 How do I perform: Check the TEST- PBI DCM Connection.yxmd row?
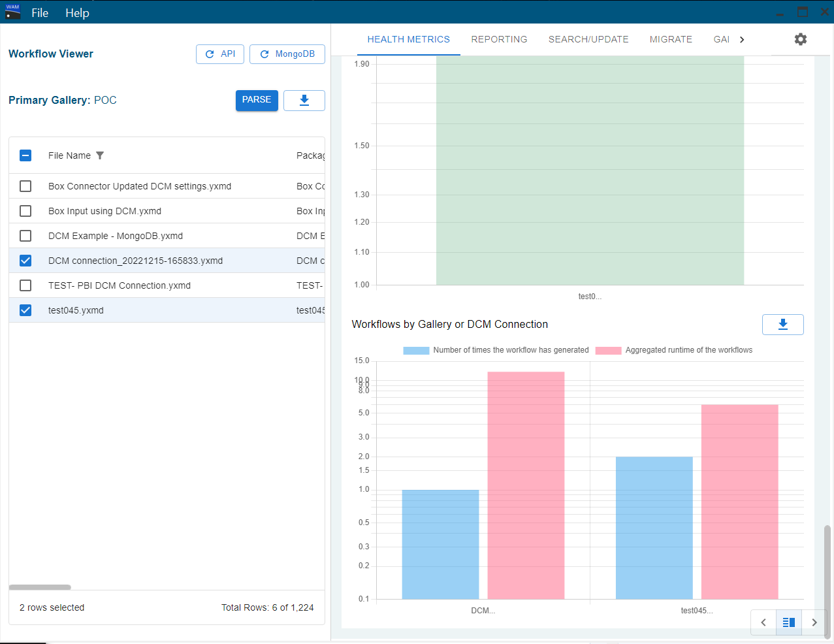(25, 285)
